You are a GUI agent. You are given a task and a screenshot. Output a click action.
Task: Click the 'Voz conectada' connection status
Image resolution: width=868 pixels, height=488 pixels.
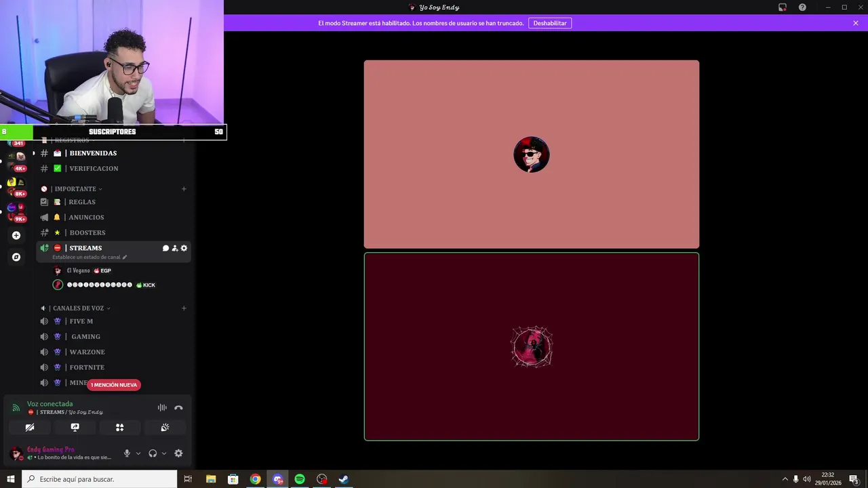pos(50,404)
